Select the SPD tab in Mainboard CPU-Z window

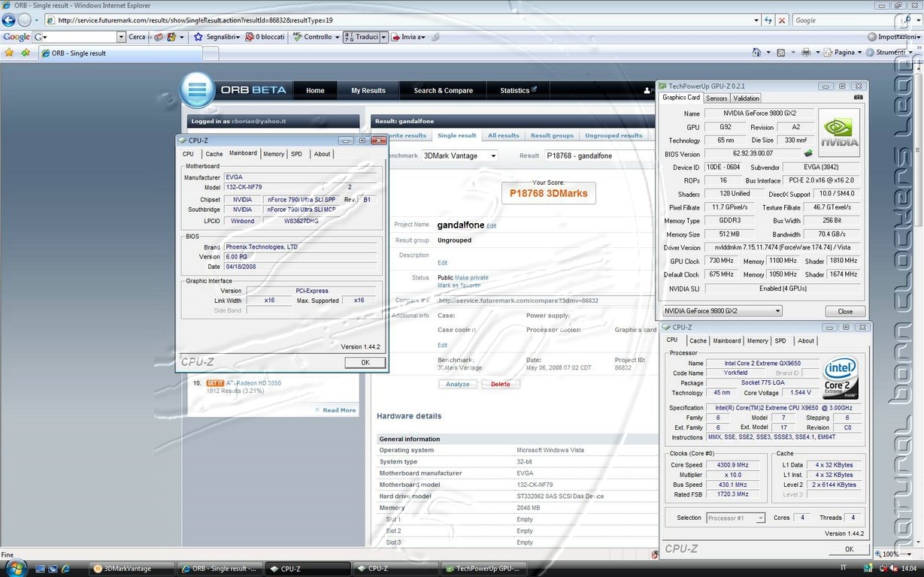click(296, 154)
